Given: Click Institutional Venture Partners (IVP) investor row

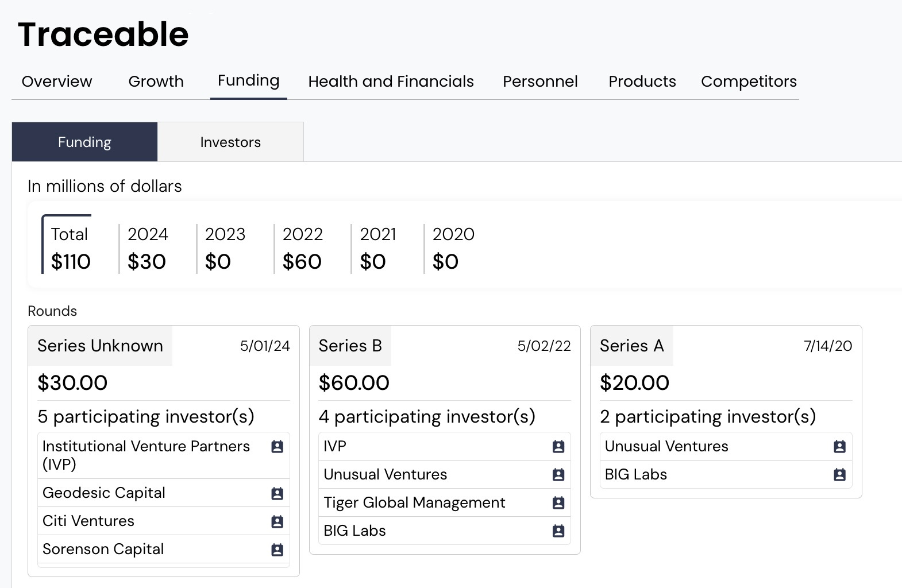Looking at the screenshot, I should (164, 455).
